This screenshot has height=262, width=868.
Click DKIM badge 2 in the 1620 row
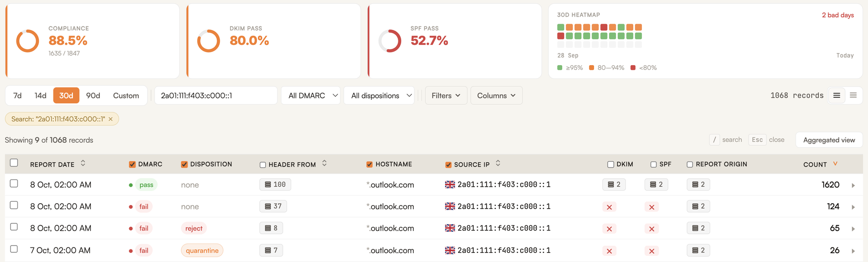[614, 184]
